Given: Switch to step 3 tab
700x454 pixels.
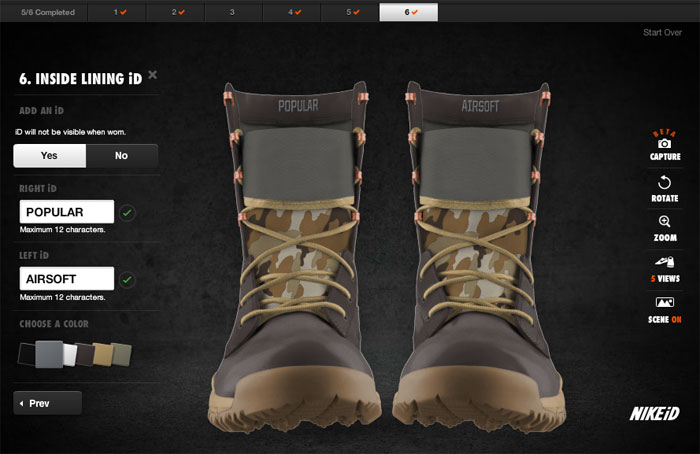Looking at the screenshot, I should coord(232,12).
